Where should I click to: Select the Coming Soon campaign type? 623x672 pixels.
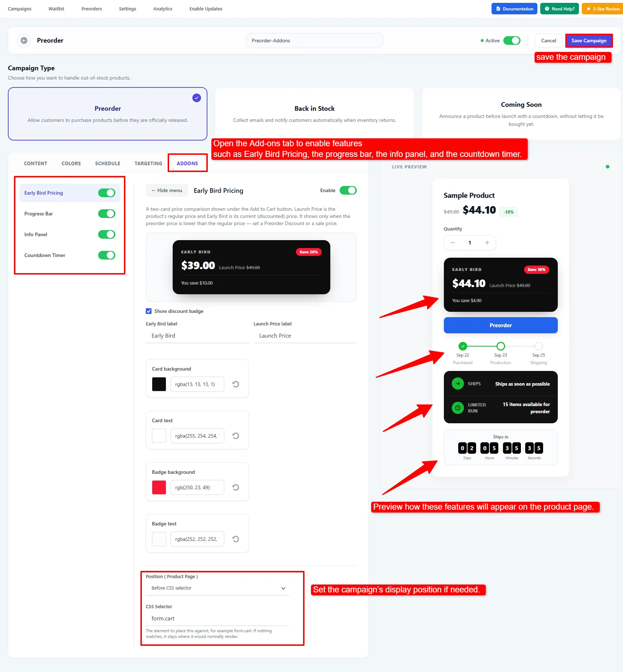(521, 114)
